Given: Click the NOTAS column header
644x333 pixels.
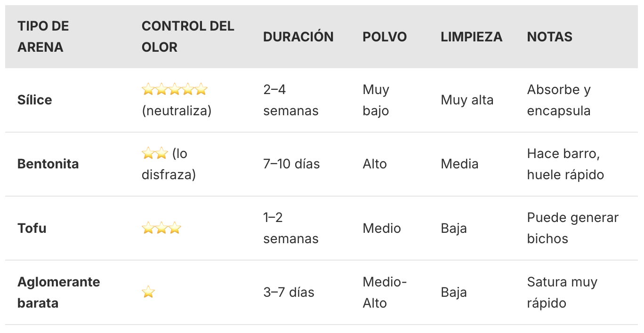Looking at the screenshot, I should [549, 37].
